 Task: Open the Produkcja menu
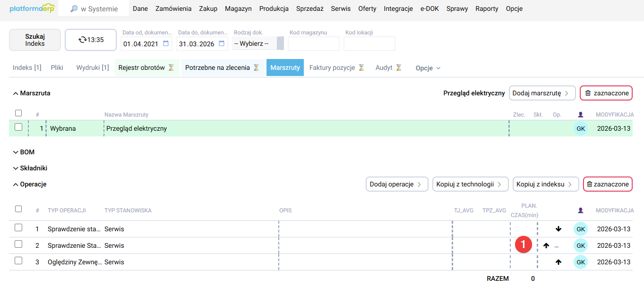[274, 8]
